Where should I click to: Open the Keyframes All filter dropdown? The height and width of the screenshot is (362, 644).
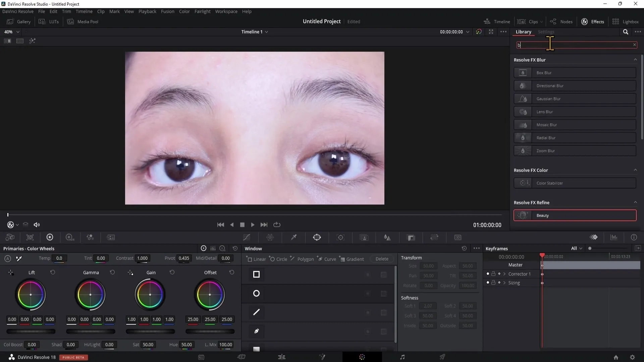pos(577,248)
